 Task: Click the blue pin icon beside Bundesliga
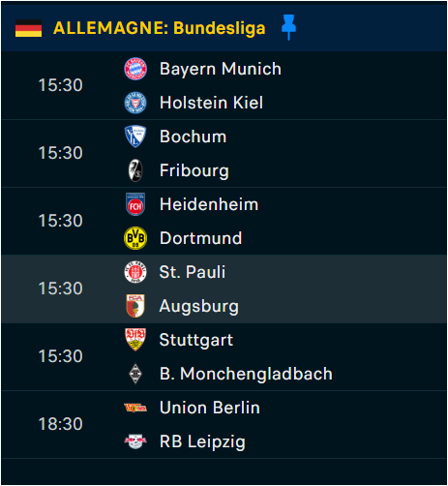pyautogui.click(x=288, y=27)
